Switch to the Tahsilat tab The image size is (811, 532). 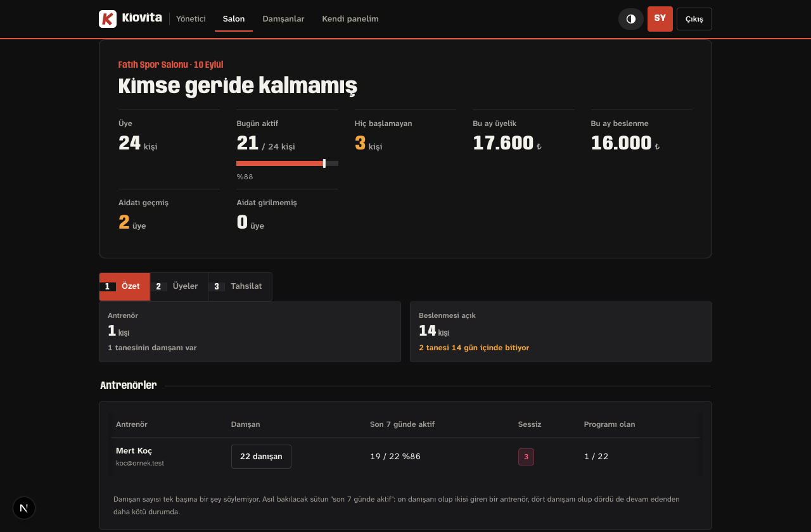point(240,286)
